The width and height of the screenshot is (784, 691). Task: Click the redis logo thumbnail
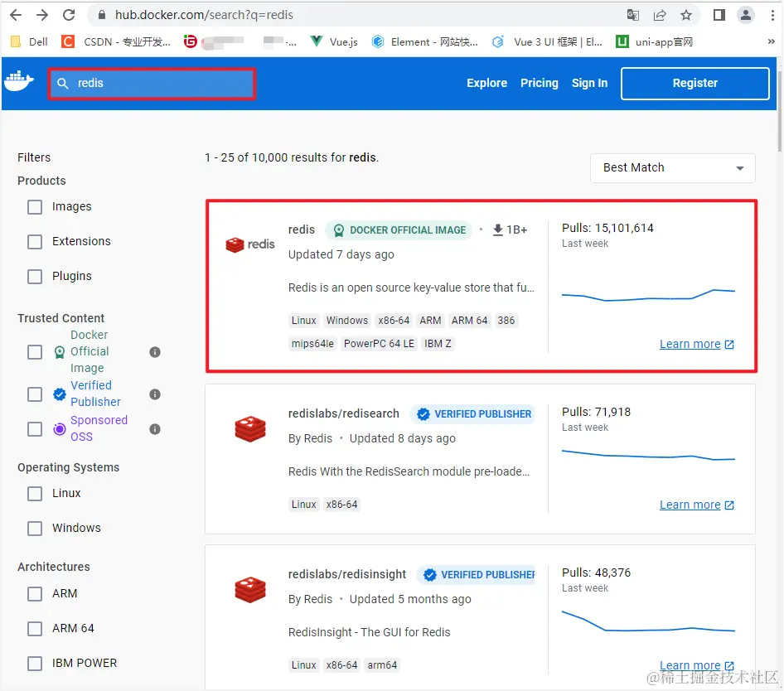[250, 244]
